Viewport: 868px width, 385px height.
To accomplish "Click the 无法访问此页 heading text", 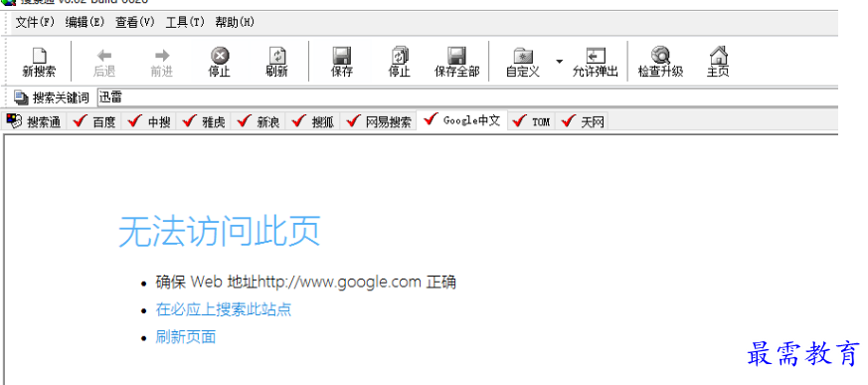I will [x=219, y=231].
